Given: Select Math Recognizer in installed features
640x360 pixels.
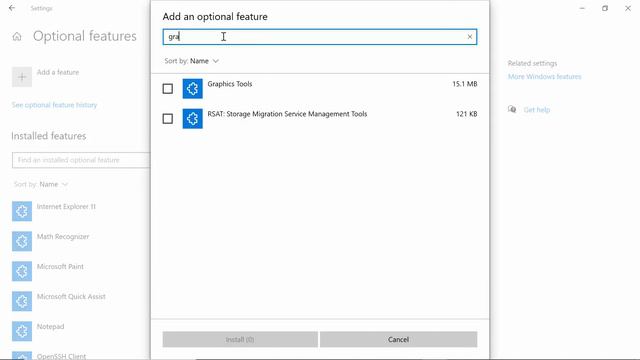Looking at the screenshot, I should coord(63,237).
